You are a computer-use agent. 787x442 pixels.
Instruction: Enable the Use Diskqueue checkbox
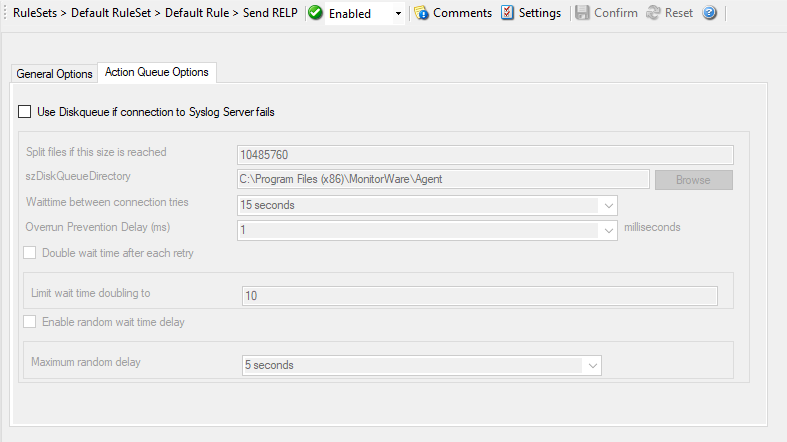(25, 112)
